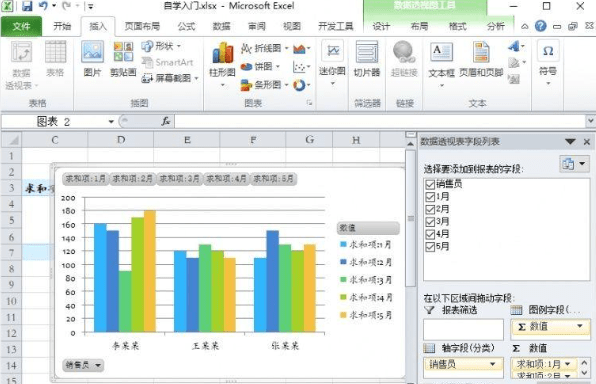Open the Shapes (形状) gallery
This screenshot has height=384, width=596.
[161, 46]
